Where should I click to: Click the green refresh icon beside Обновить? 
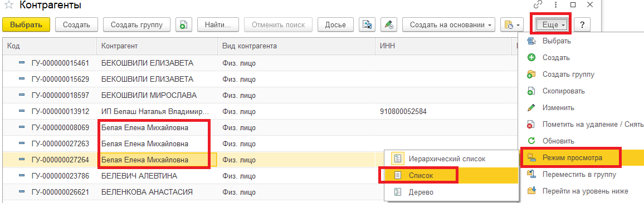[x=531, y=141]
